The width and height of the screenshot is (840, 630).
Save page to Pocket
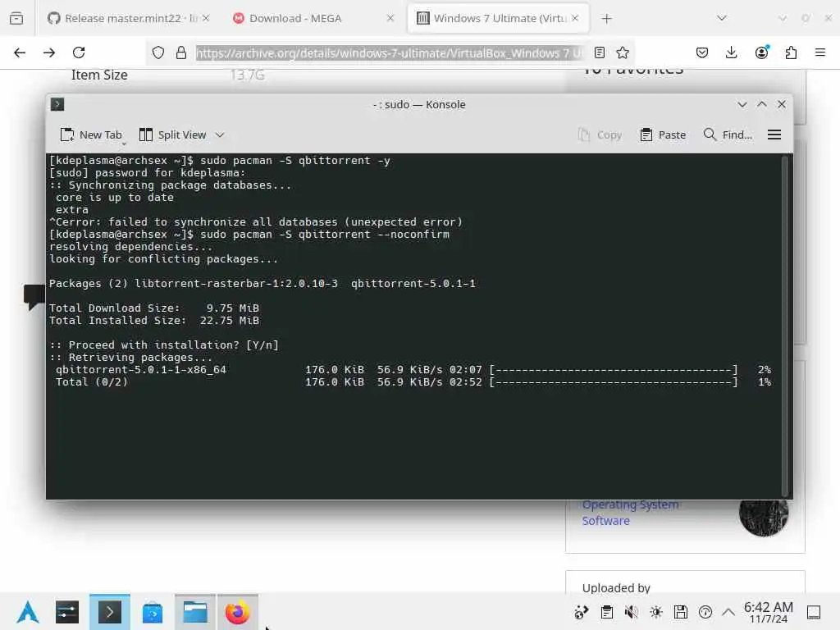click(702, 52)
